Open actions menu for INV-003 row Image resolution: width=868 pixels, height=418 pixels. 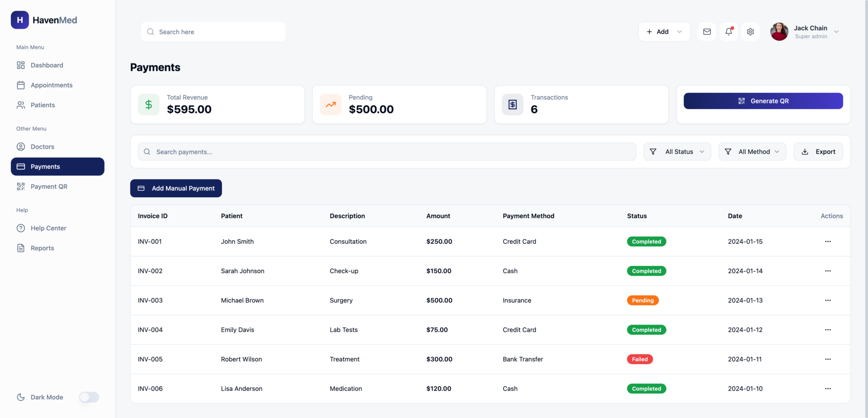point(827,300)
